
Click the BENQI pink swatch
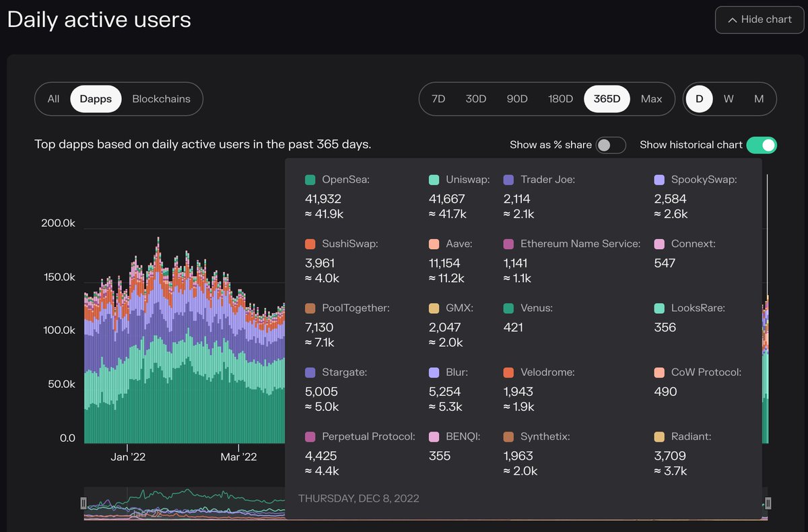[434, 436]
